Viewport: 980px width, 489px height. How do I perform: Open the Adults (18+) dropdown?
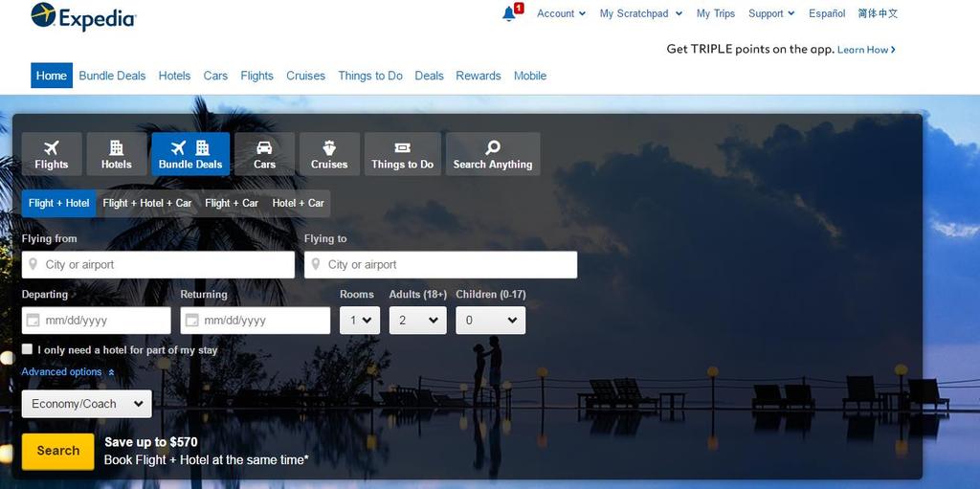[417, 321]
